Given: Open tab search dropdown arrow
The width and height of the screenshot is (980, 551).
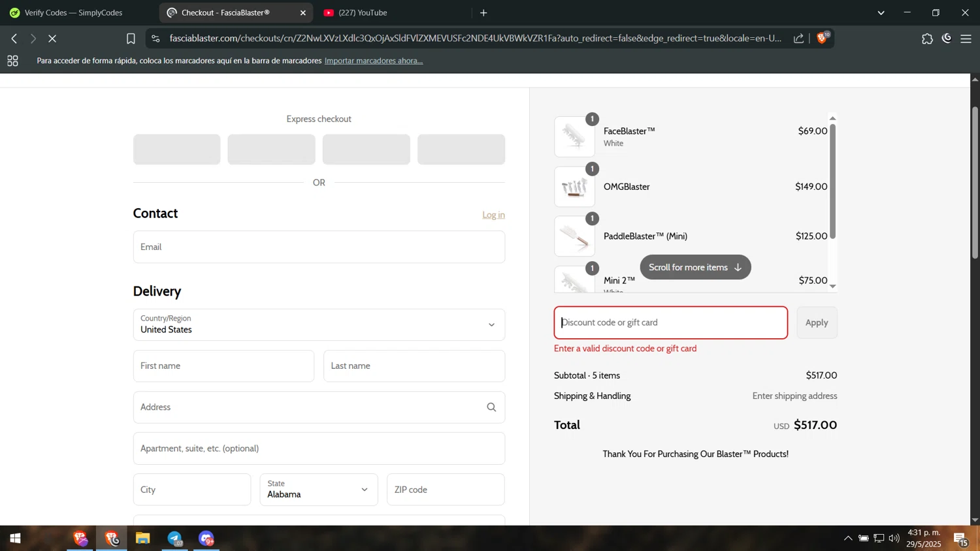Looking at the screenshot, I should [881, 12].
